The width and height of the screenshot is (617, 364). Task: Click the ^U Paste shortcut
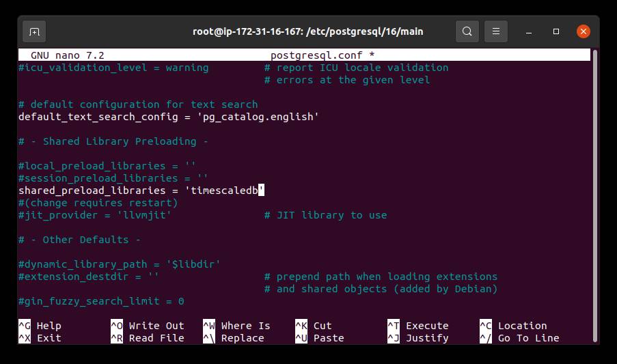click(320, 338)
